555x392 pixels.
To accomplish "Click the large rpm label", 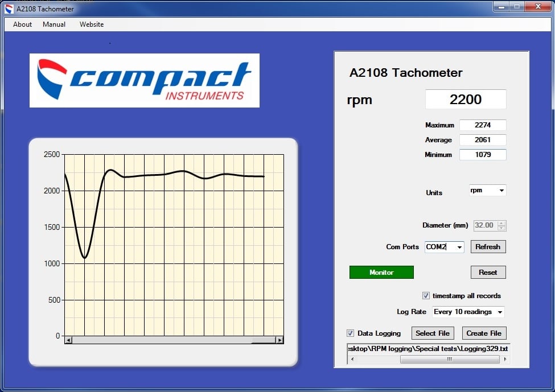I will tap(359, 100).
